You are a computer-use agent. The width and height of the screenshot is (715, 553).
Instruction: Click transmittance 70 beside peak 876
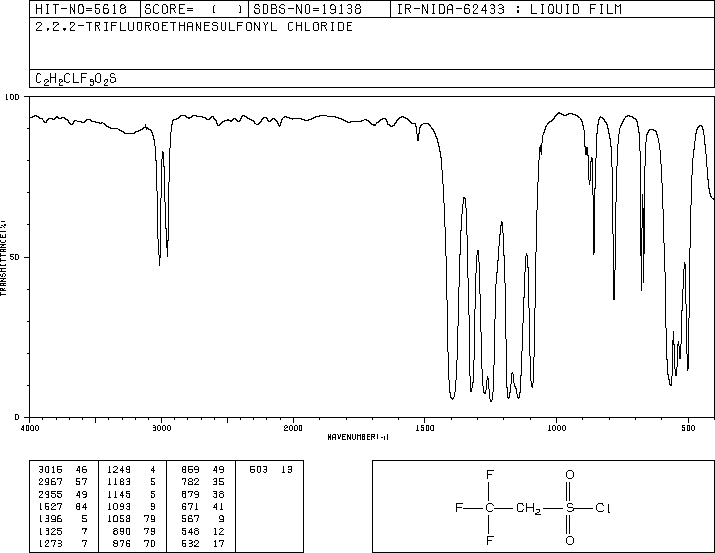click(x=150, y=543)
